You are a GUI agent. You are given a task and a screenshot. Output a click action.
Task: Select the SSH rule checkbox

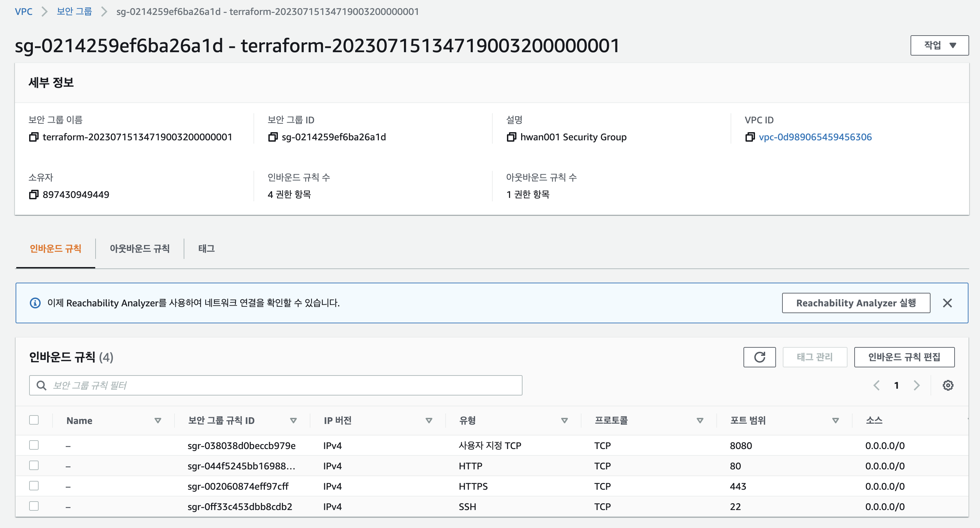coord(34,506)
